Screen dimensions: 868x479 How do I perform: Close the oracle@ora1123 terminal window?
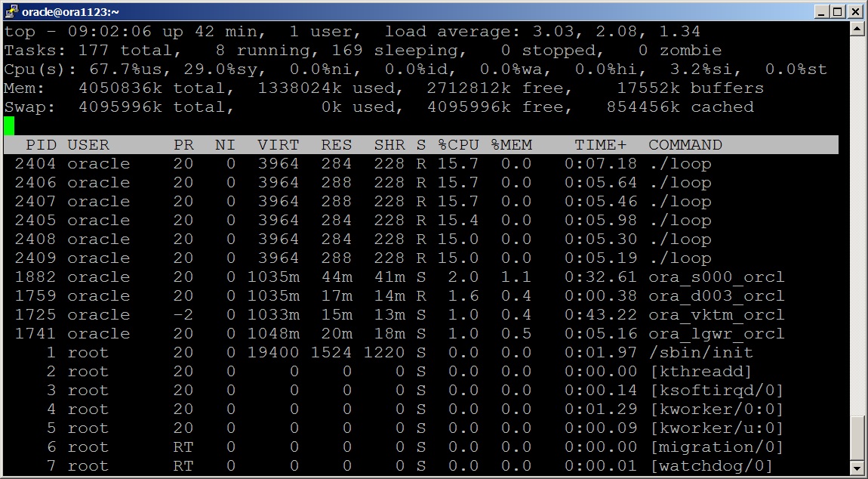point(855,11)
